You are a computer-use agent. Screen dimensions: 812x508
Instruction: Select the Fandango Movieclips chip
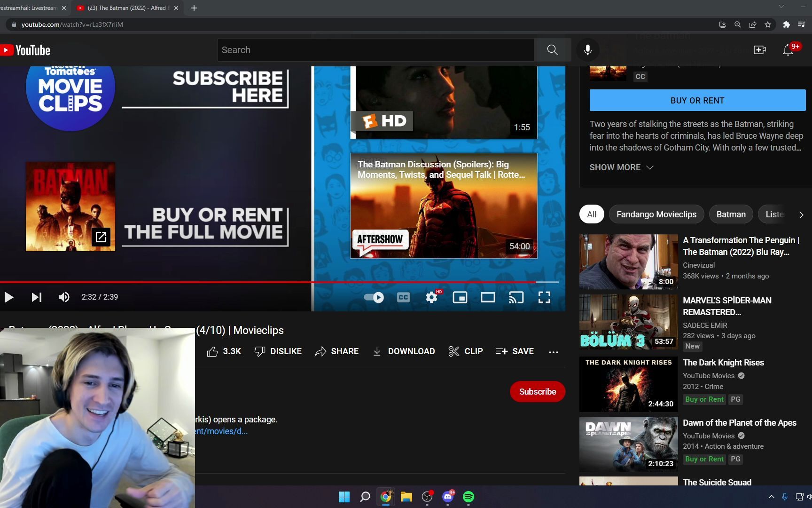pos(656,214)
